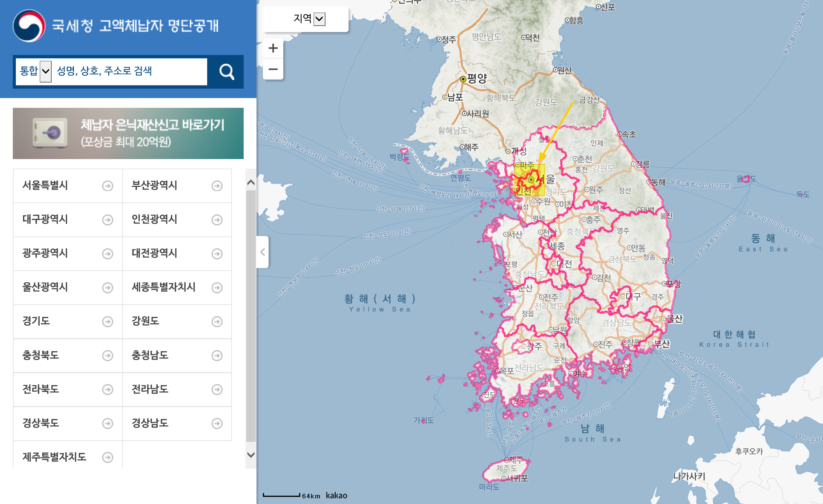This screenshot has width=823, height=504.
Task: Click the name, business, address search field
Action: 130,71
